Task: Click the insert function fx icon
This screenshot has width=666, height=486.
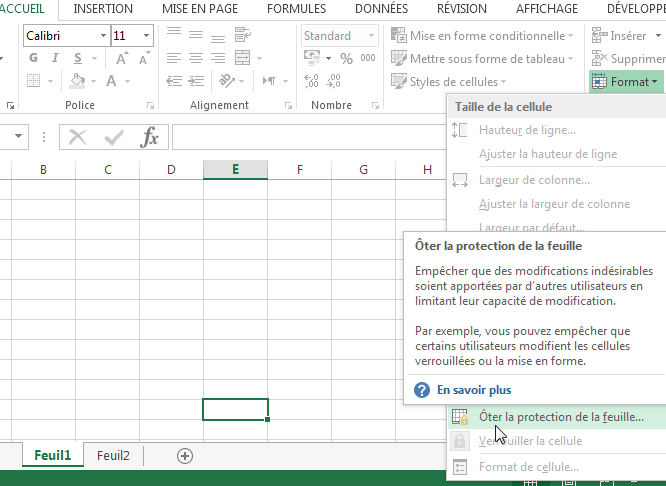Action: [149, 137]
